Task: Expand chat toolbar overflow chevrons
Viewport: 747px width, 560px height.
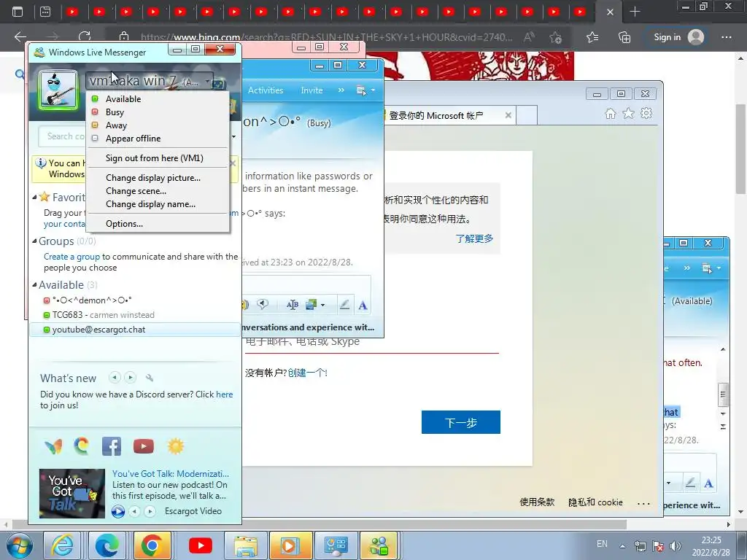Action: (341, 90)
